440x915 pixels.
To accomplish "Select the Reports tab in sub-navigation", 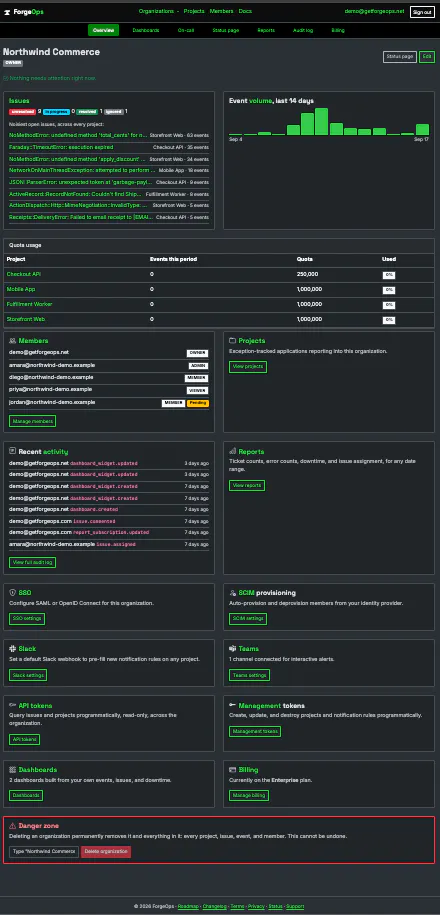I will pyautogui.click(x=266, y=30).
